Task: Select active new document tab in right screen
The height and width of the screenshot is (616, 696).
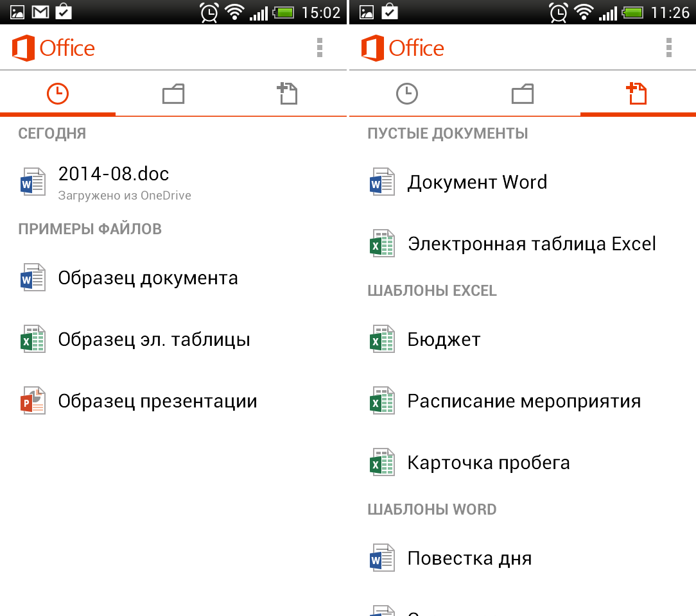Action: 637,94
